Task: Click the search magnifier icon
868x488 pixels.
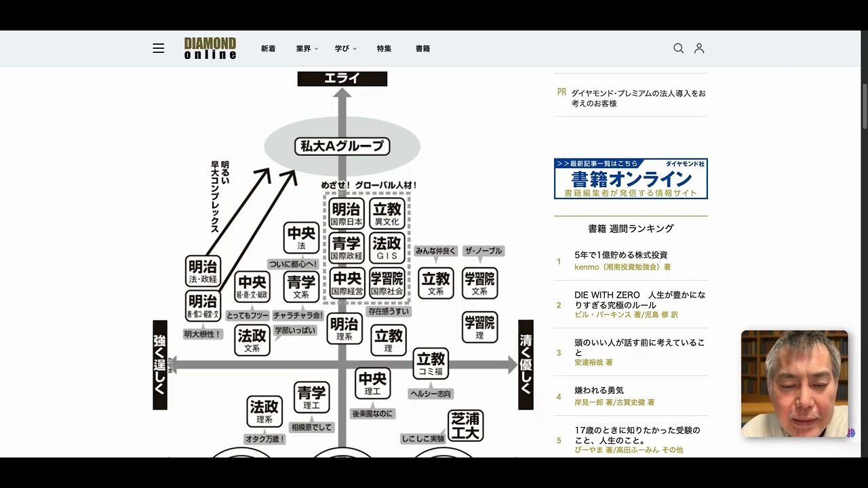Action: (x=678, y=48)
